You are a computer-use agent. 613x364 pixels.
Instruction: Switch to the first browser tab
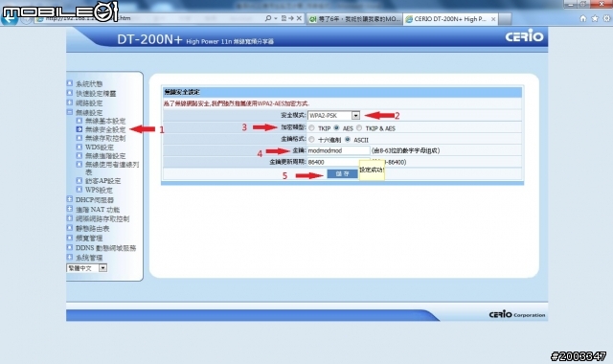354,19
